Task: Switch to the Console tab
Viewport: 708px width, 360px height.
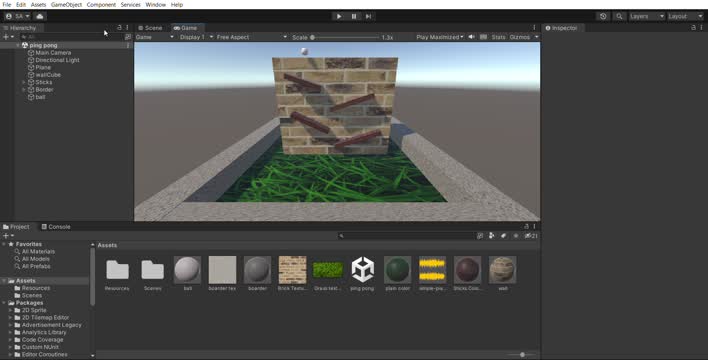Action: [56, 227]
